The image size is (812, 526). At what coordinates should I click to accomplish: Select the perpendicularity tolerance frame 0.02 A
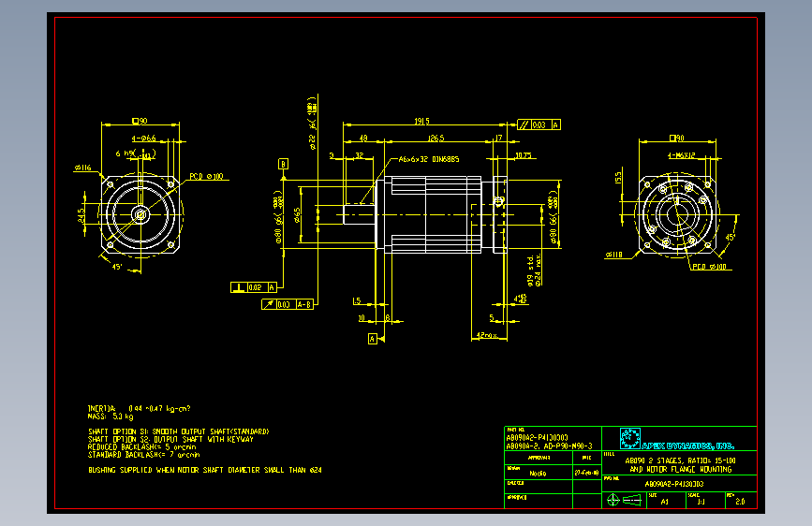point(254,287)
